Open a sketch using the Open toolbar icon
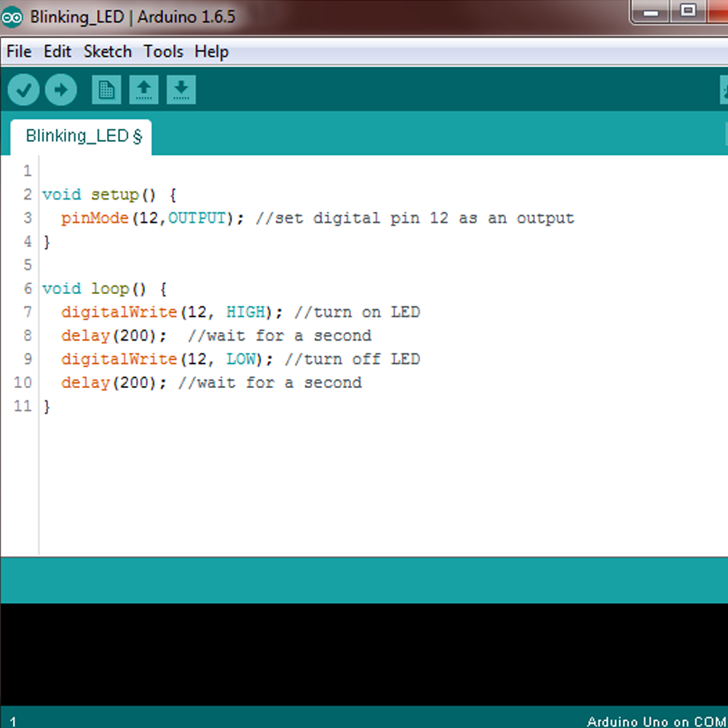This screenshot has width=728, height=728. 144,89
